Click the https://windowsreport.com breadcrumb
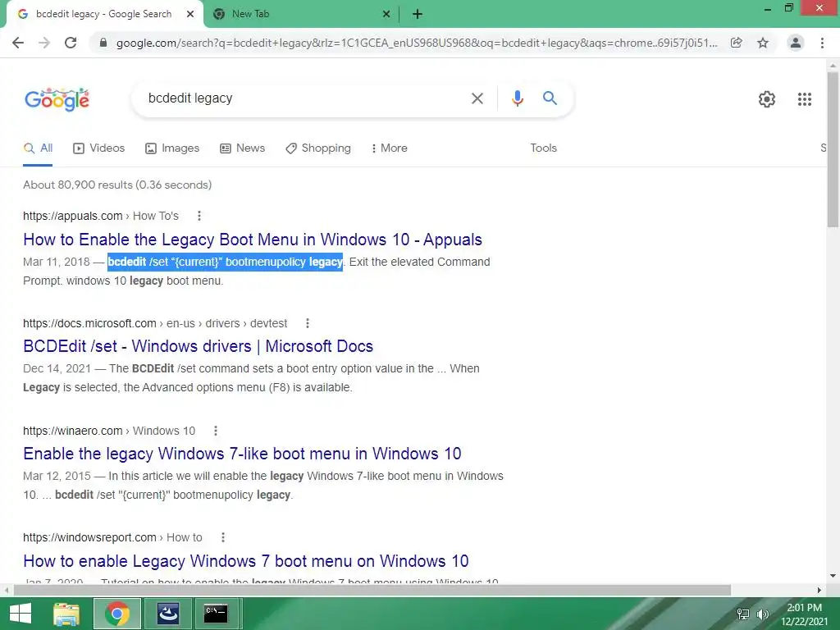This screenshot has width=840, height=630. pos(89,537)
